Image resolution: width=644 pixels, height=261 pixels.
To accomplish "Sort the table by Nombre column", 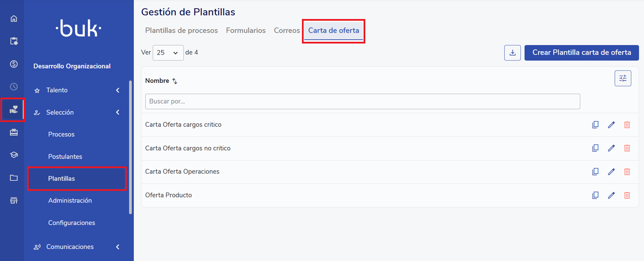I will (x=174, y=81).
